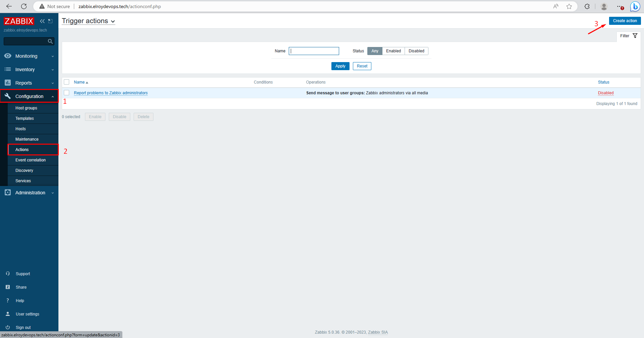Open Zabbix SIA footer link
The height and width of the screenshot is (338, 644).
point(378,332)
